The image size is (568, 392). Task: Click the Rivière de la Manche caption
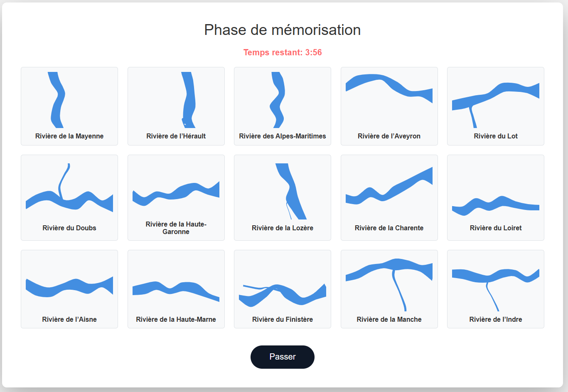coord(389,319)
